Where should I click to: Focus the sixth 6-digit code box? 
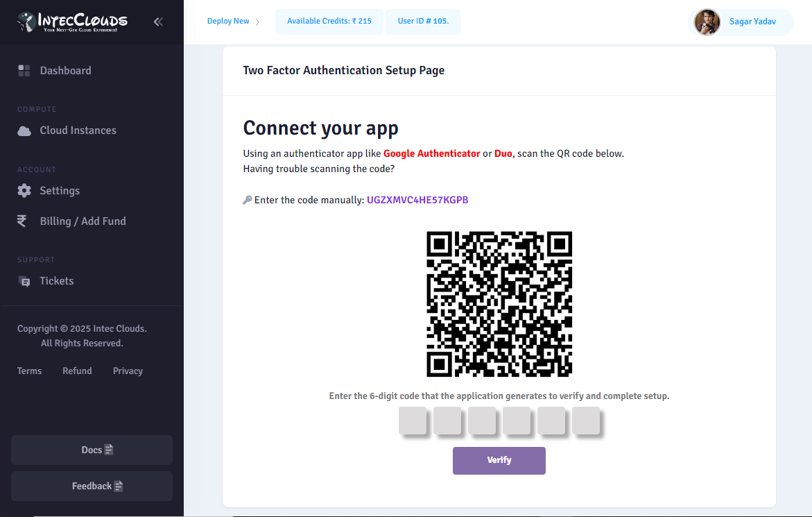pyautogui.click(x=586, y=420)
